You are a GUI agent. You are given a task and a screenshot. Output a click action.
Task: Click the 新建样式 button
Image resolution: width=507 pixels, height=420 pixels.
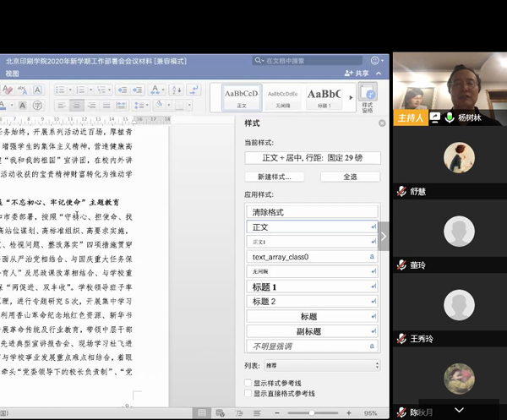[x=274, y=177]
